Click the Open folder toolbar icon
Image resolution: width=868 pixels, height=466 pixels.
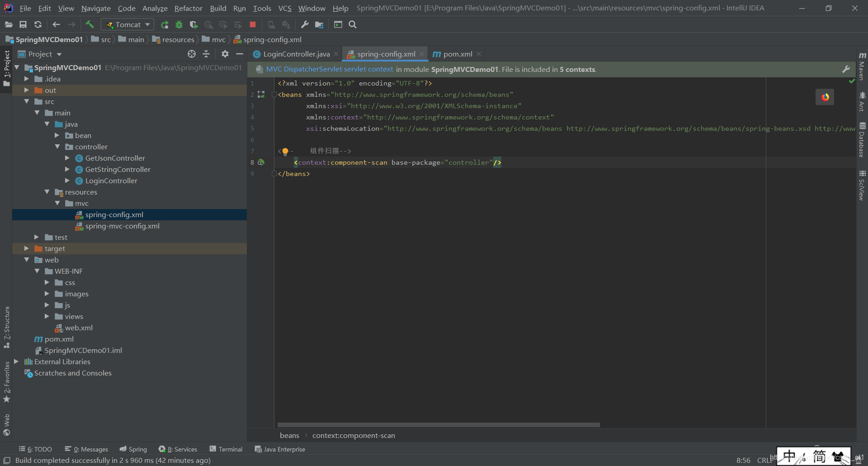9,24
